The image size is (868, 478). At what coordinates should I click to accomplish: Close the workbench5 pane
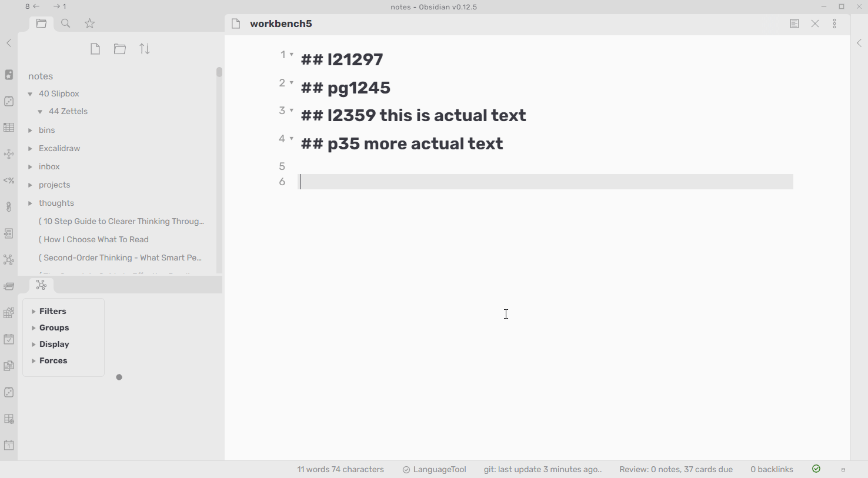click(x=815, y=24)
